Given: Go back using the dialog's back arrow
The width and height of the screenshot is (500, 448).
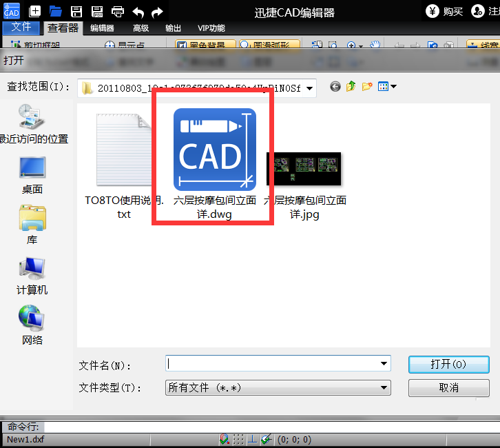Looking at the screenshot, I should pos(335,87).
